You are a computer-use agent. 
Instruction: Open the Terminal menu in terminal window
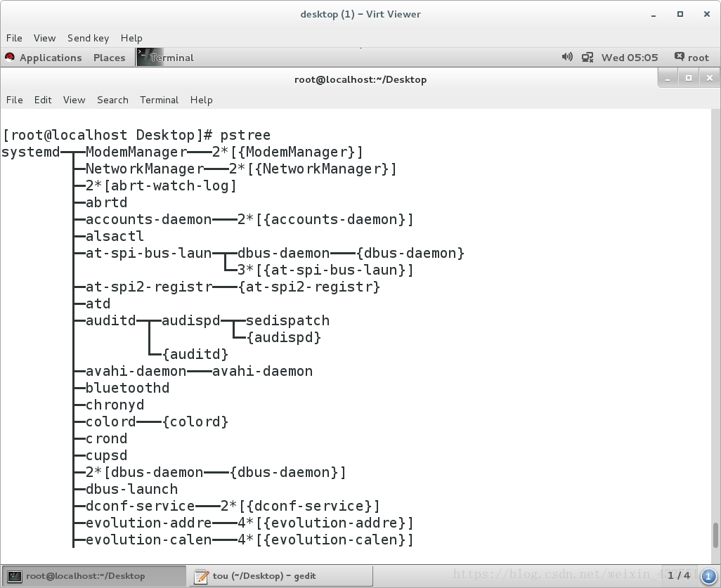[x=159, y=100]
